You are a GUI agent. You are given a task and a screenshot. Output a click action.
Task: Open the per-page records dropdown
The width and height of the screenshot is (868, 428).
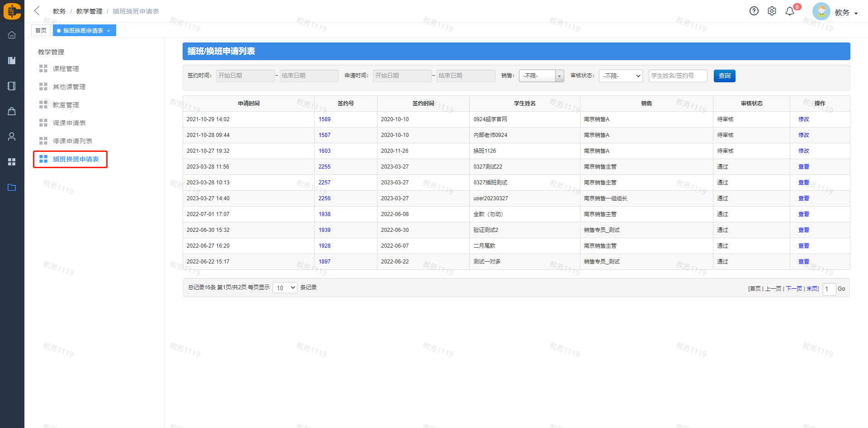tap(285, 288)
